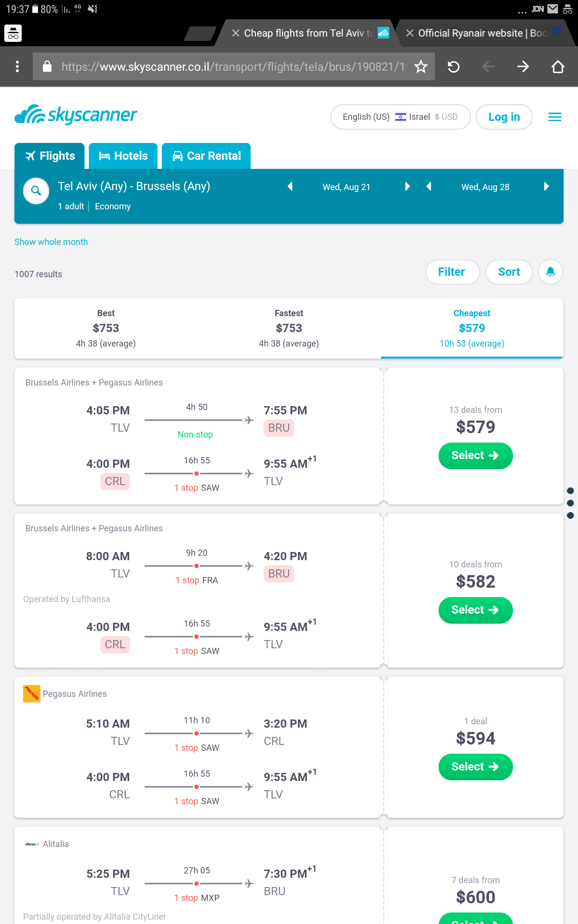Tap the muted sound status icon
The image size is (578, 924).
pyautogui.click(x=93, y=9)
